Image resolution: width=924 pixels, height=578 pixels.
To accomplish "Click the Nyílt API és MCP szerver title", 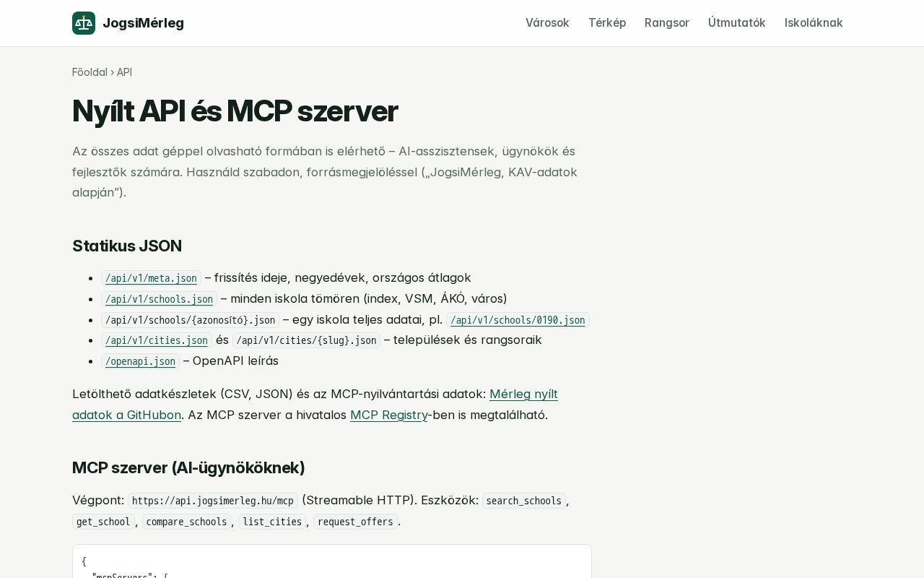I will (x=235, y=111).
